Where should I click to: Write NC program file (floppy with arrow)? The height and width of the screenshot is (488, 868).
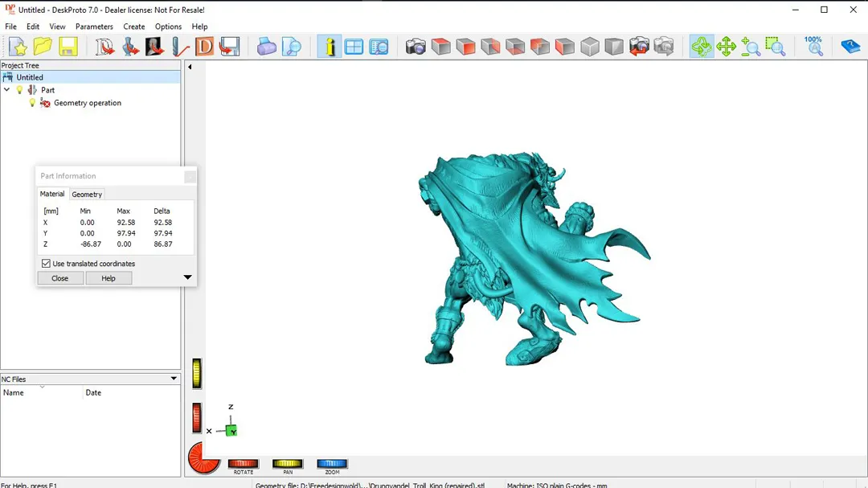click(229, 47)
